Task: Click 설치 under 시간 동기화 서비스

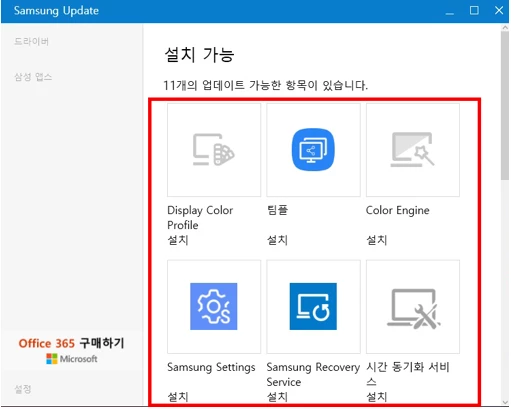Action: click(x=377, y=397)
